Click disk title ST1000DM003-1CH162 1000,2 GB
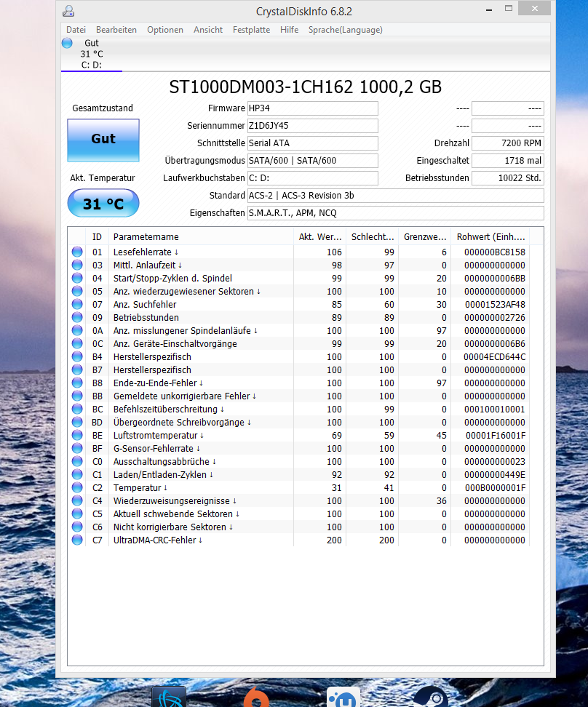Screen dimensions: 588x707 pyautogui.click(x=305, y=87)
